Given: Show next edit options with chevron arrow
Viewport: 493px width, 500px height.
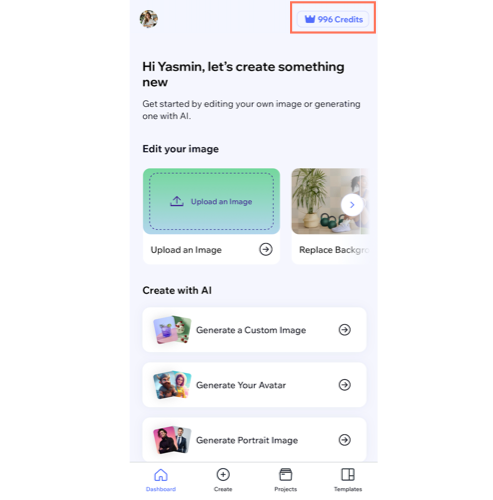Looking at the screenshot, I should coord(352,205).
